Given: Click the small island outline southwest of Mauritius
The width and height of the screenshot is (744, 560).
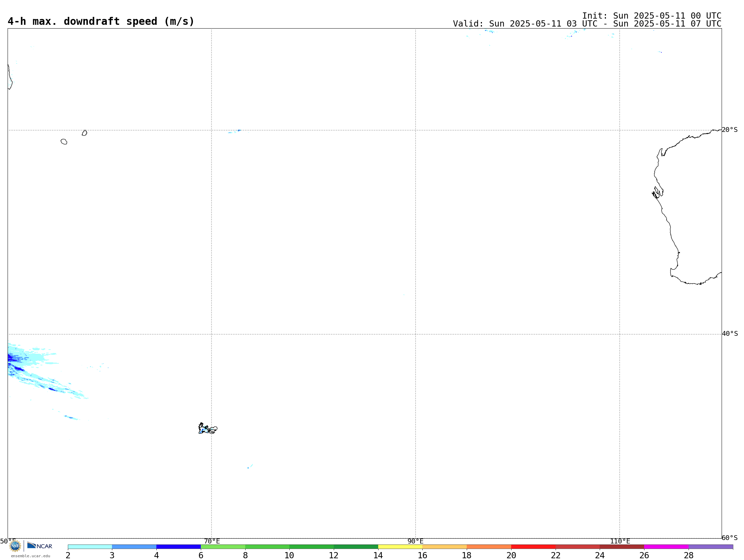Looking at the screenshot, I should coord(64,142).
